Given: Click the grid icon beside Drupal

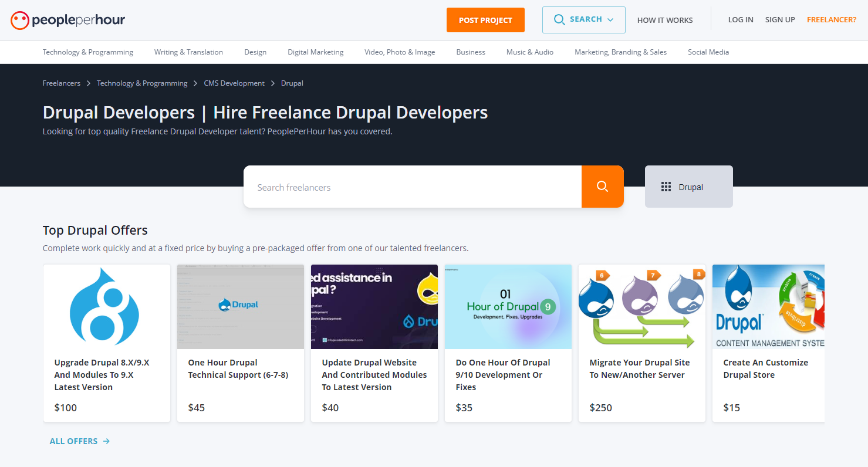Looking at the screenshot, I should coord(666,187).
